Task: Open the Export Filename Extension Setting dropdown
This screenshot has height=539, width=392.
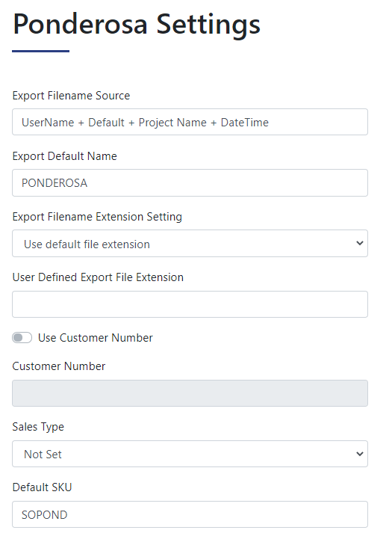Action: pos(190,244)
